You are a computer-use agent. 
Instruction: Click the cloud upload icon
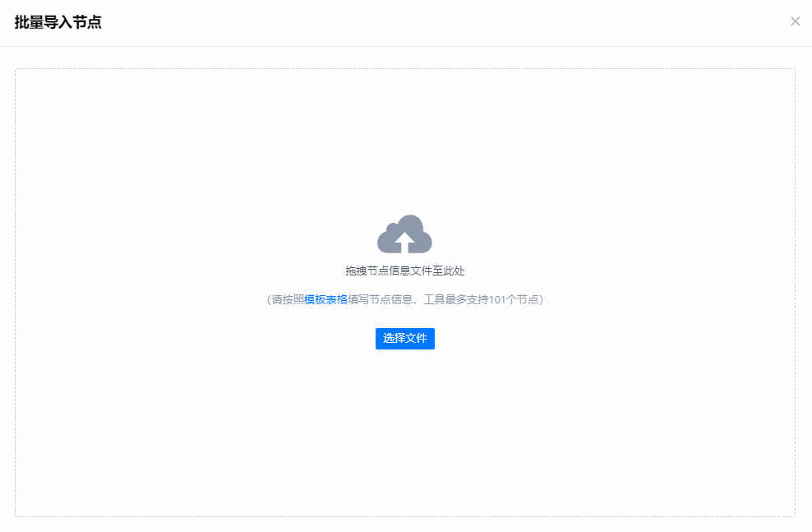coord(404,234)
